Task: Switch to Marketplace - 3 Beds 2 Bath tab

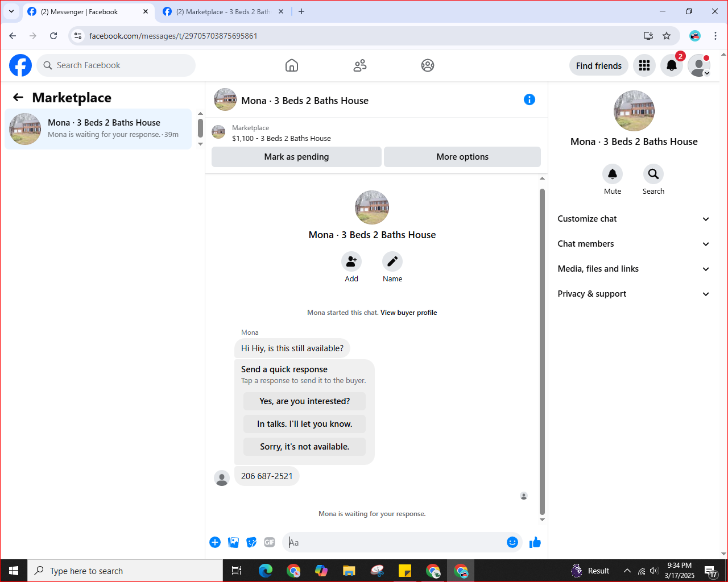Action: 224,11
